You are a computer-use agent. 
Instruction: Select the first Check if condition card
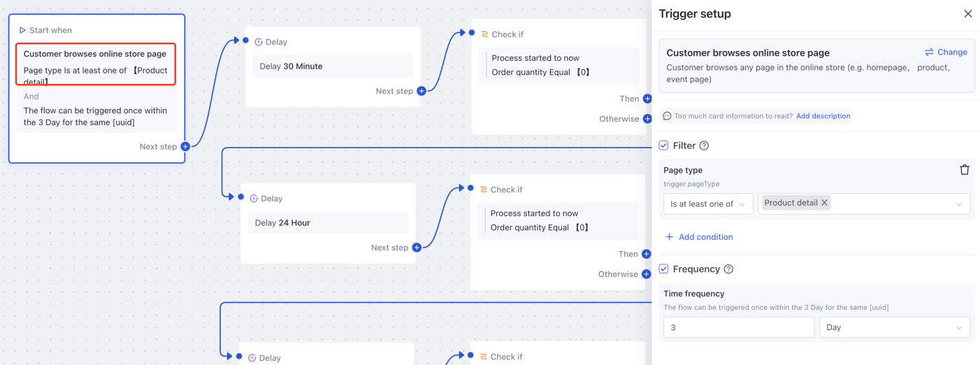coord(559,65)
